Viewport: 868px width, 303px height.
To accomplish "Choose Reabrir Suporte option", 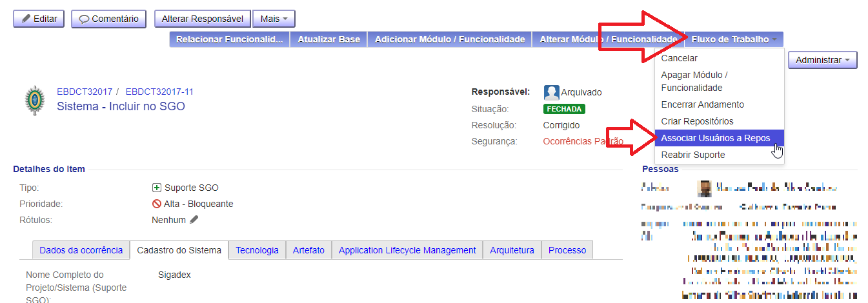I will [x=692, y=155].
